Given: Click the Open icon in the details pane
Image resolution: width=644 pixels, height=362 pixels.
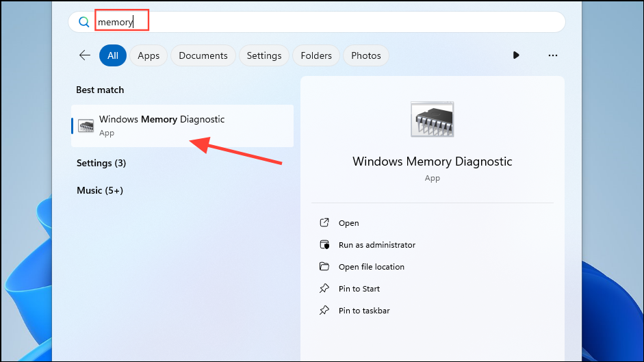Looking at the screenshot, I should click(324, 222).
